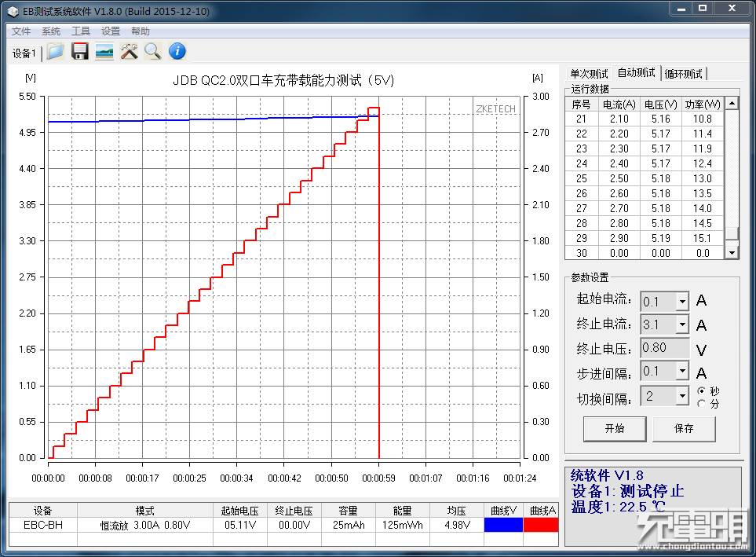The width and height of the screenshot is (756, 557).
Task: Select row 25 in the data table
Action: (645, 178)
